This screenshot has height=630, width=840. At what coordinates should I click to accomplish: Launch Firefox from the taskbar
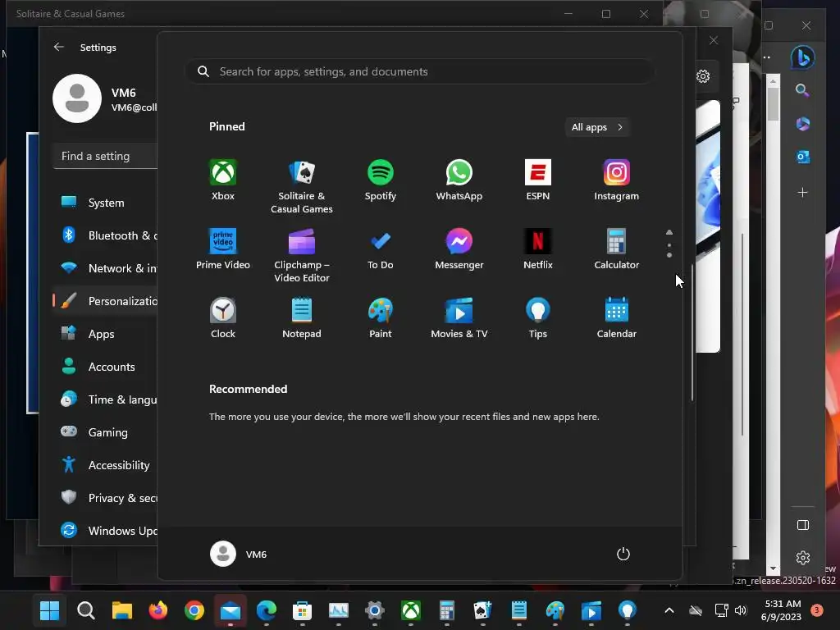click(158, 610)
